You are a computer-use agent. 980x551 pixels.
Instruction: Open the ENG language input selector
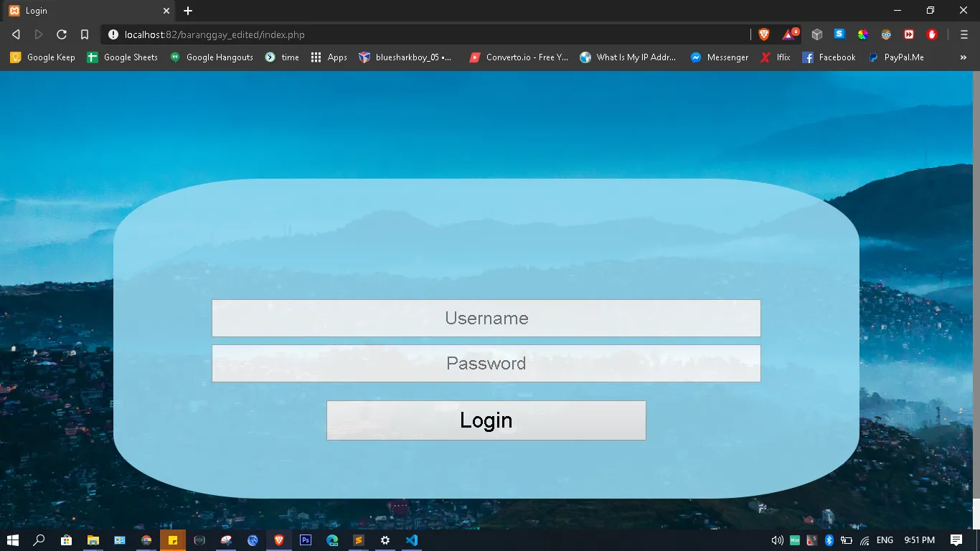point(885,540)
